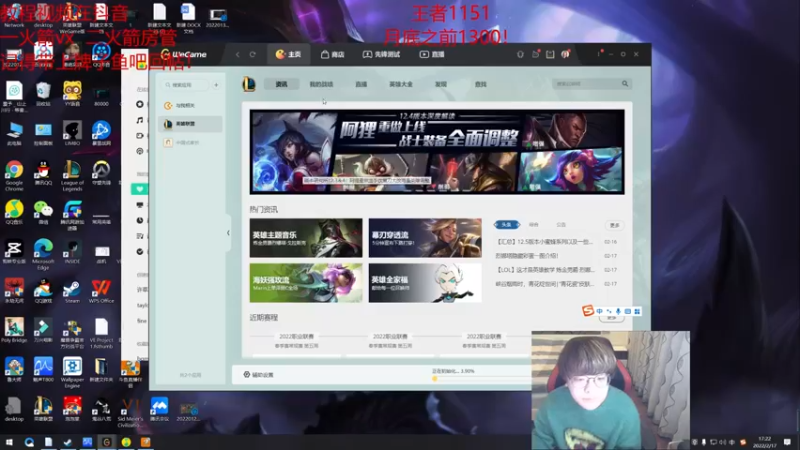Switch to the 英雄大全 sub-tab
This screenshot has height=450, width=800.
401,84
